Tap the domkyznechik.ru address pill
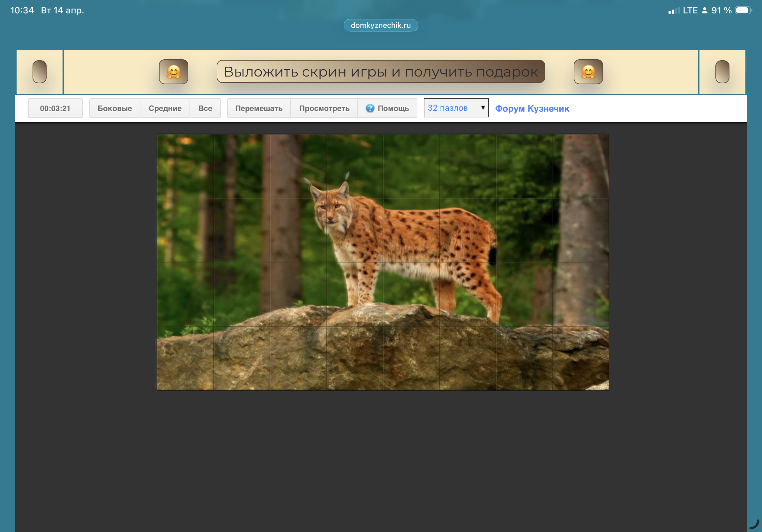This screenshot has width=762, height=532. [381, 25]
